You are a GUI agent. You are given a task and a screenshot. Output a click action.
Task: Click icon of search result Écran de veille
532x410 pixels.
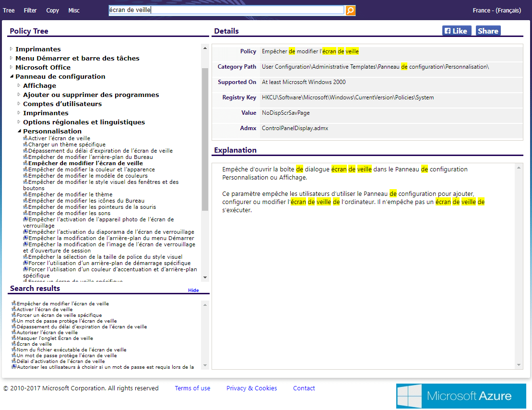click(14, 344)
